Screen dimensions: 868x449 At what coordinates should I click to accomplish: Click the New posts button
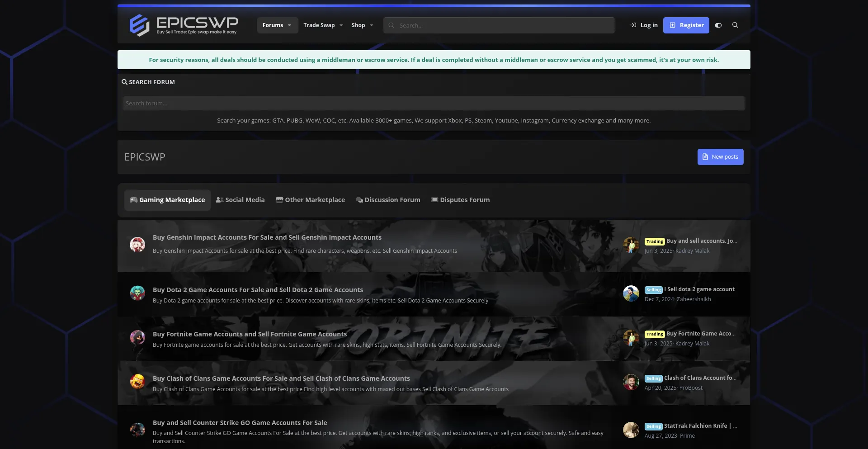coord(720,157)
